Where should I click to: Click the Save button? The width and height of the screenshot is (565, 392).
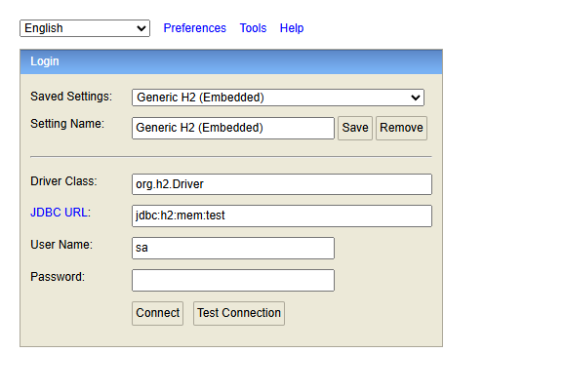tap(355, 128)
